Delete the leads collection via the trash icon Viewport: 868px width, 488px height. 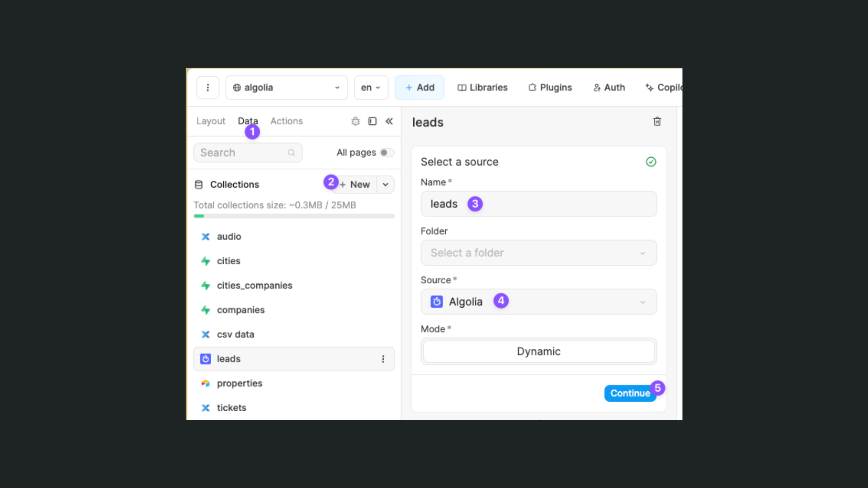coord(657,121)
